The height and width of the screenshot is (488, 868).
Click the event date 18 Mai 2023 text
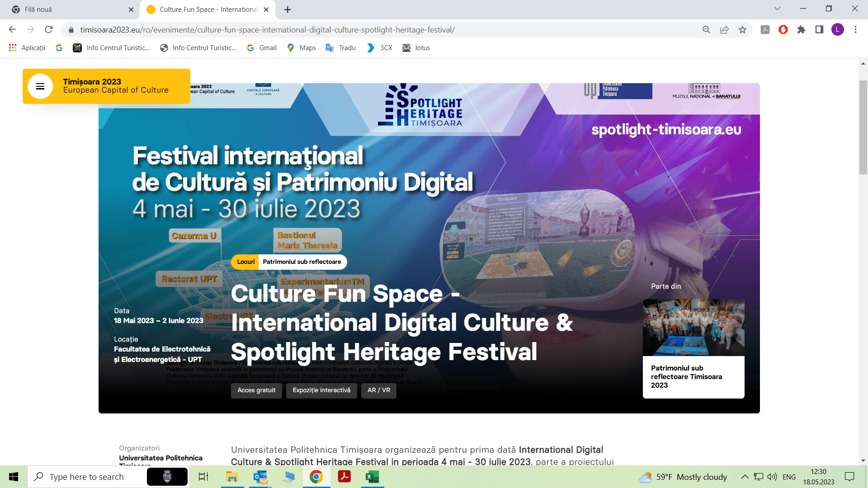[x=158, y=321]
